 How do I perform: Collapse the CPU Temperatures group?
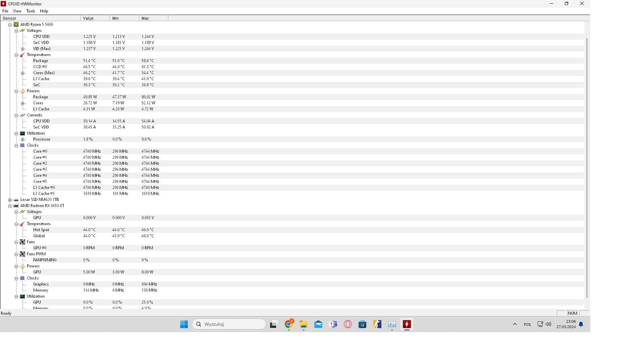16,55
